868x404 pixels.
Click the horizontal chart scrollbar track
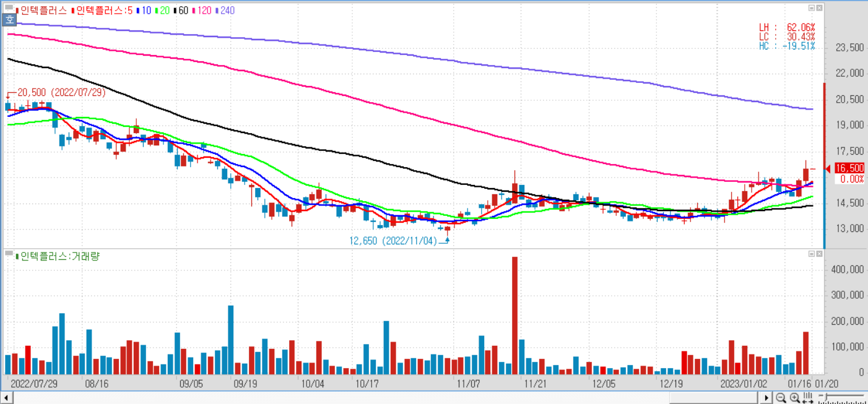tap(387, 397)
